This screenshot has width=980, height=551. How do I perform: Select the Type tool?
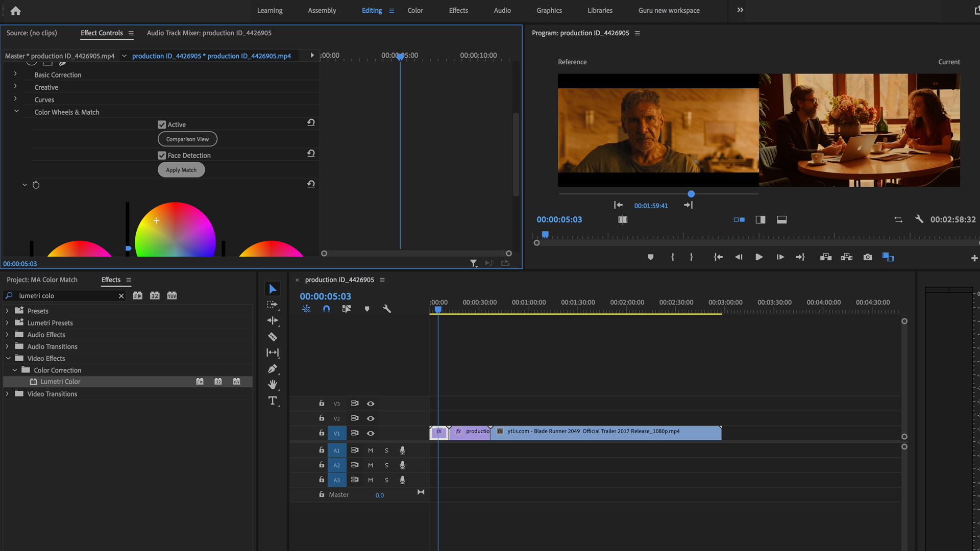[273, 401]
